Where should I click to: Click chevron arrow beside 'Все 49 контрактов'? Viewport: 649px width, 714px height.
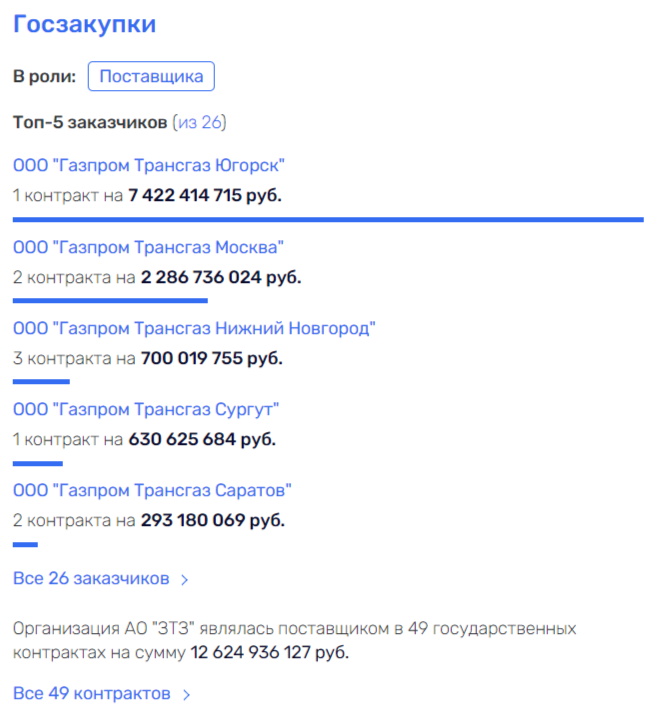click(x=186, y=694)
